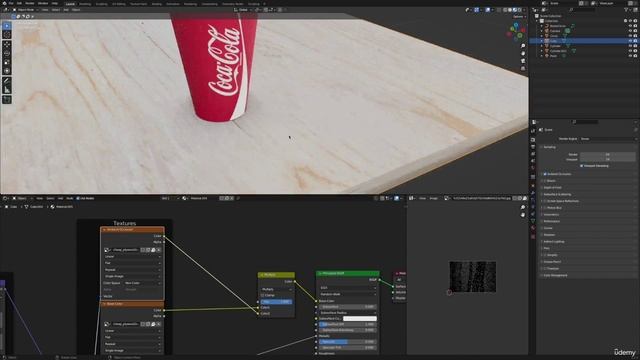640x360 pixels.
Task: Toggle the Clamp checkbox on Multiply node
Action: pos(262,295)
